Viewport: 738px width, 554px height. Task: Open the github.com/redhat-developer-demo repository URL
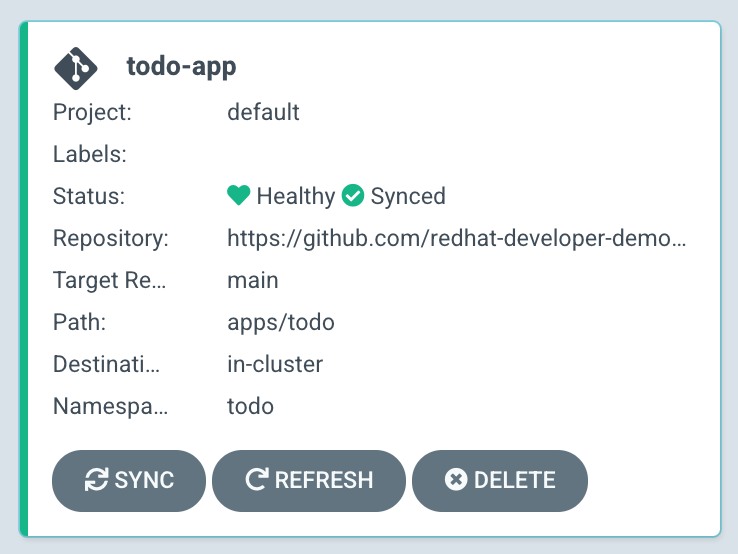(457, 238)
